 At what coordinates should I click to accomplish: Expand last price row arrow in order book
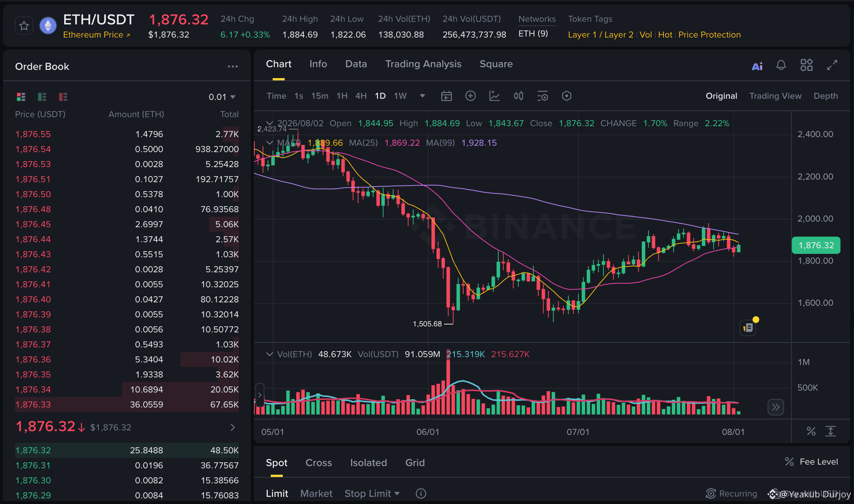(233, 427)
